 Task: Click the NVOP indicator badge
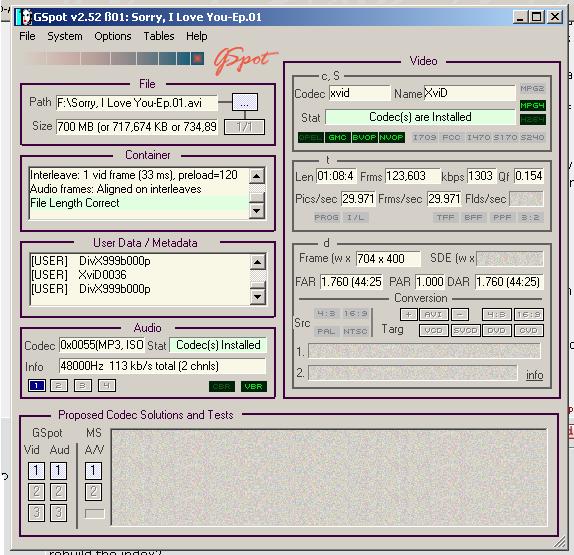pyautogui.click(x=391, y=137)
